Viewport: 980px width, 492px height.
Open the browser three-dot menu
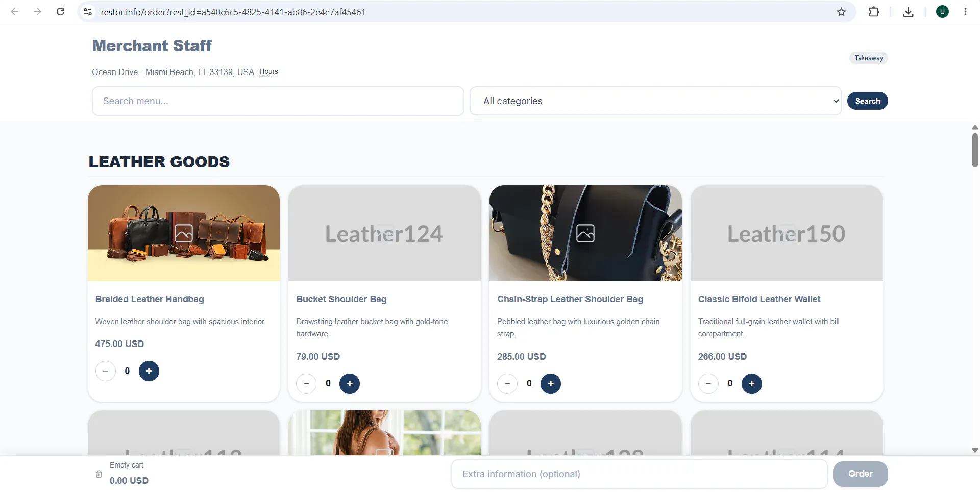(965, 12)
